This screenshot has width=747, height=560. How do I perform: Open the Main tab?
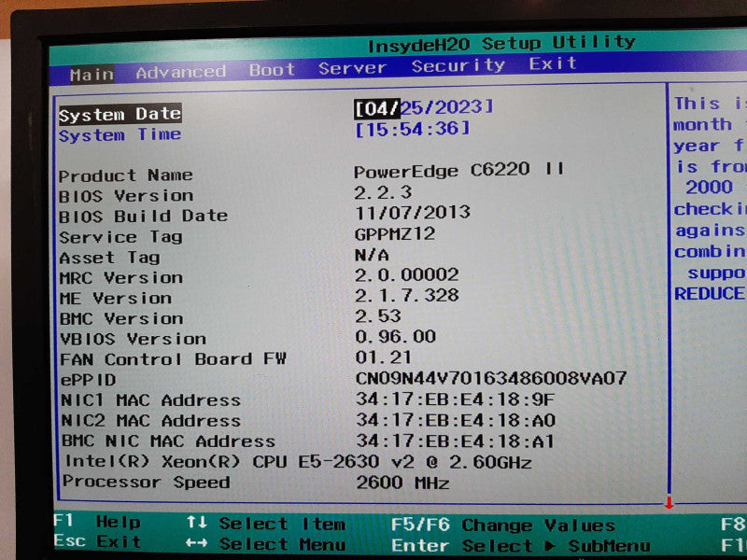(92, 75)
